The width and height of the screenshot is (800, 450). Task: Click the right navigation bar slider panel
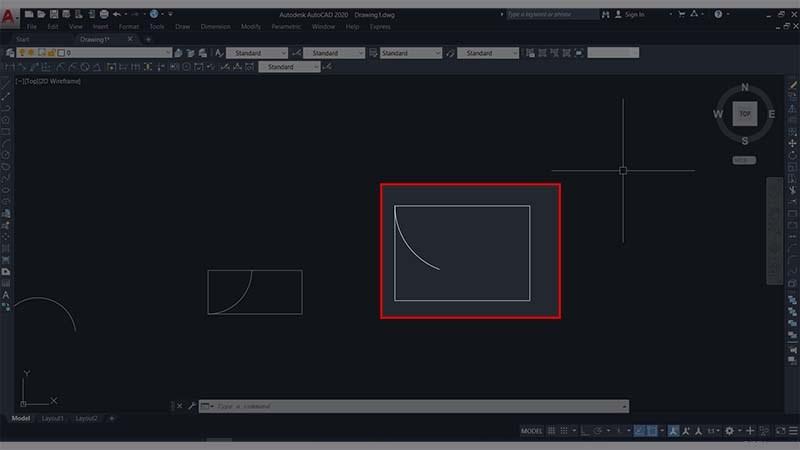click(x=774, y=231)
